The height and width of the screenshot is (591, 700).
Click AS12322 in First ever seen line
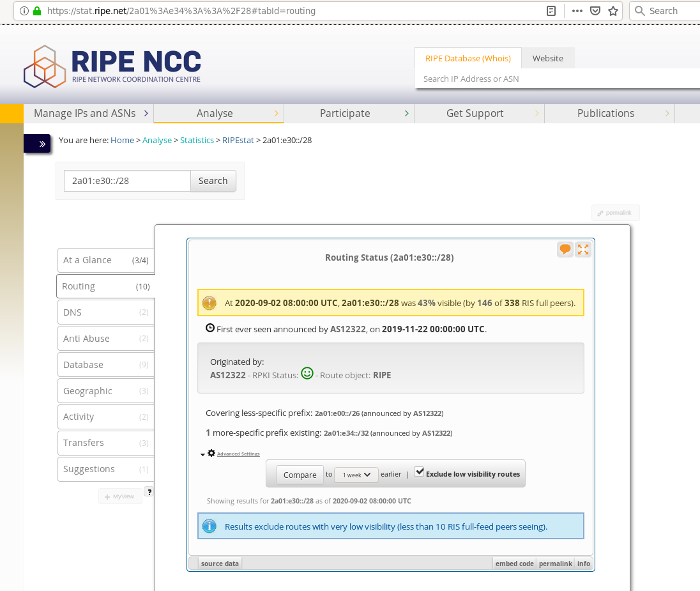pyautogui.click(x=348, y=329)
